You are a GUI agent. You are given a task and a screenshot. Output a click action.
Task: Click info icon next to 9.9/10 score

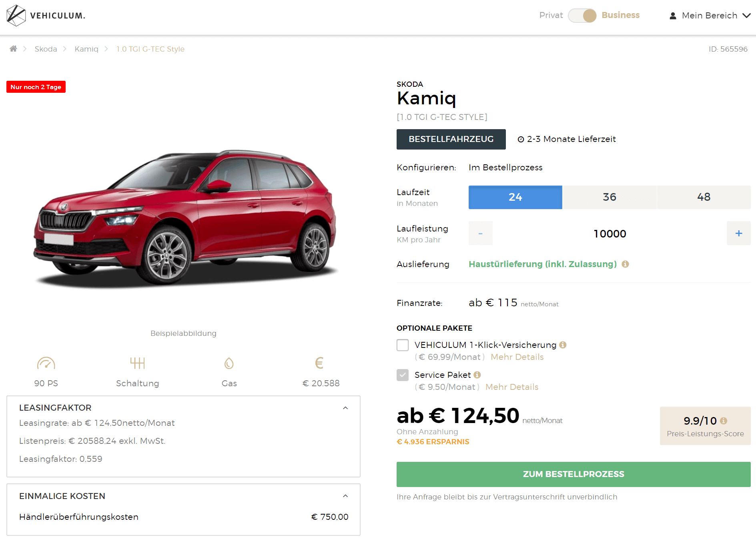tap(723, 421)
